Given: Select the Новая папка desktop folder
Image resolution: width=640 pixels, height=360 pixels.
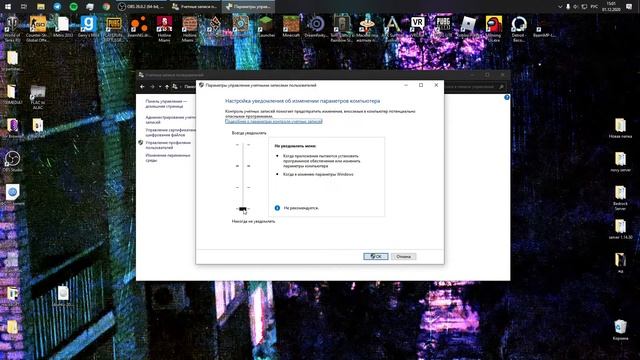Looking at the screenshot, I should pyautogui.click(x=620, y=128).
